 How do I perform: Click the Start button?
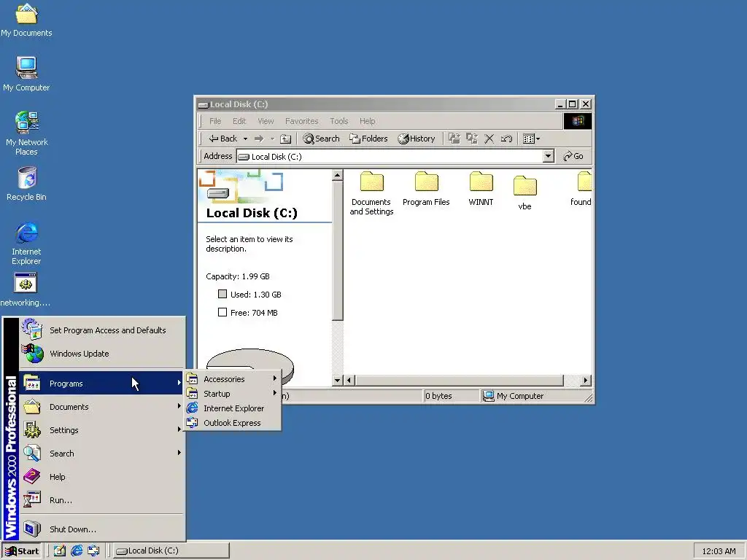click(x=22, y=551)
